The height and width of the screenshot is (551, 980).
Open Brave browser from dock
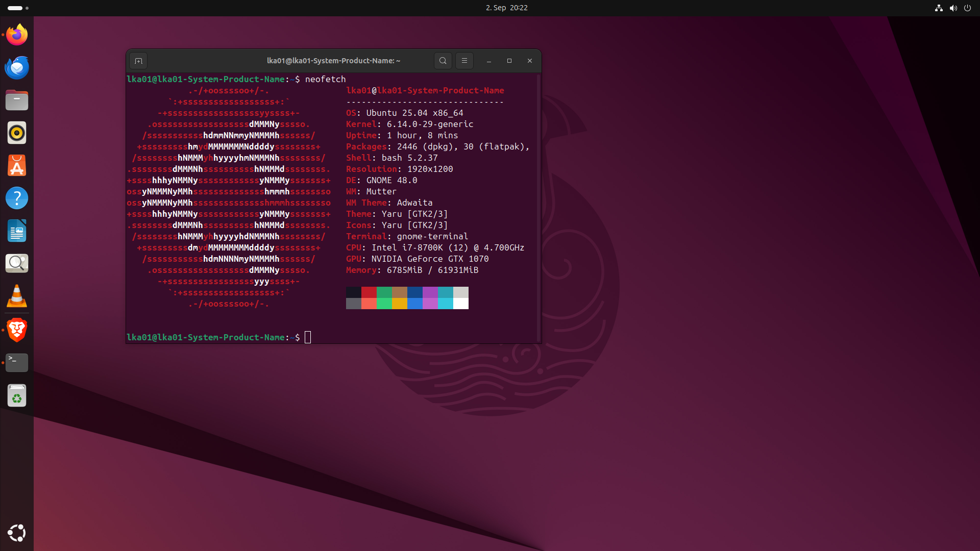17,330
